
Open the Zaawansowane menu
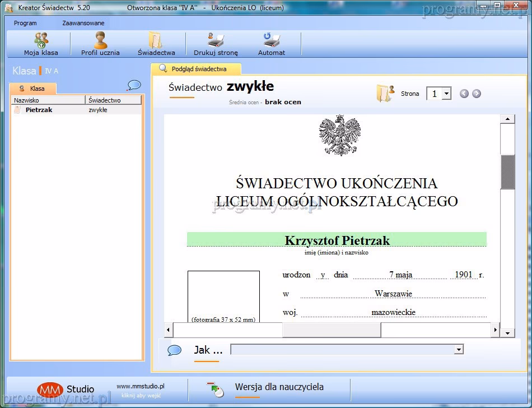(83, 23)
